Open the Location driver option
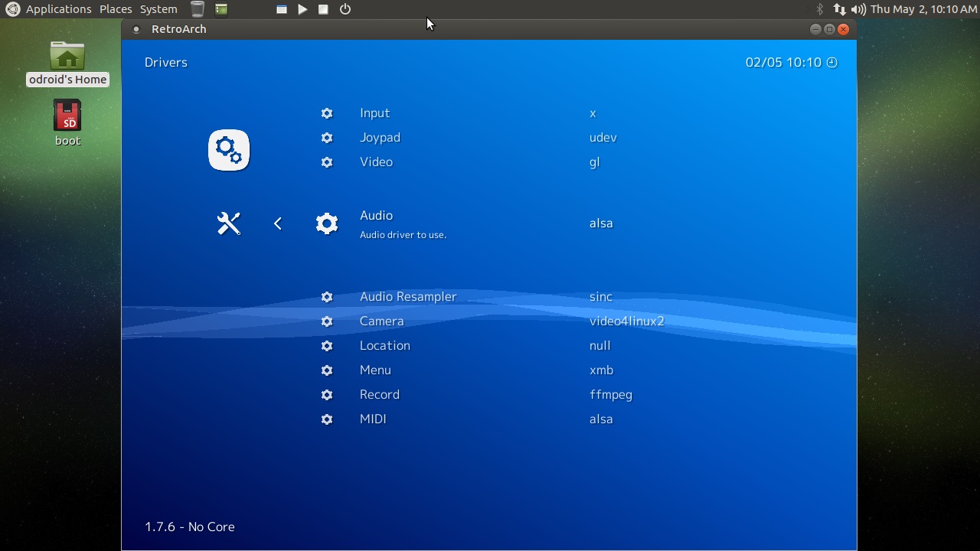The width and height of the screenshot is (980, 551). pyautogui.click(x=384, y=346)
